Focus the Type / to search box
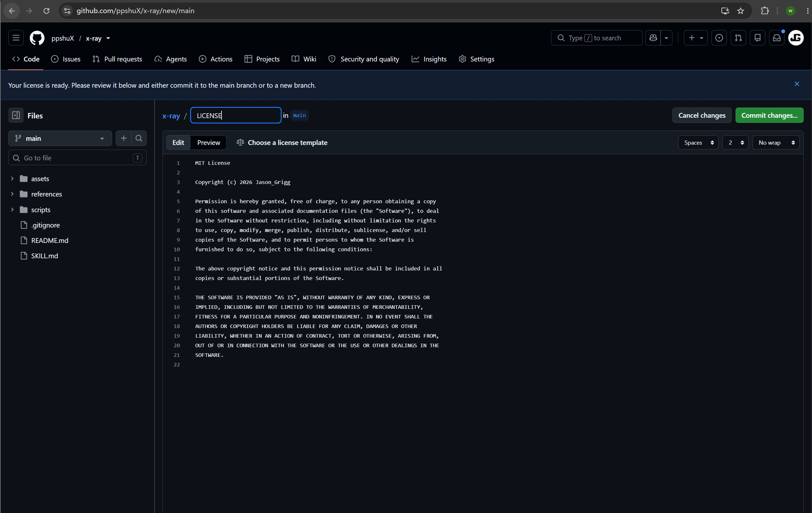The width and height of the screenshot is (812, 513). (597, 38)
